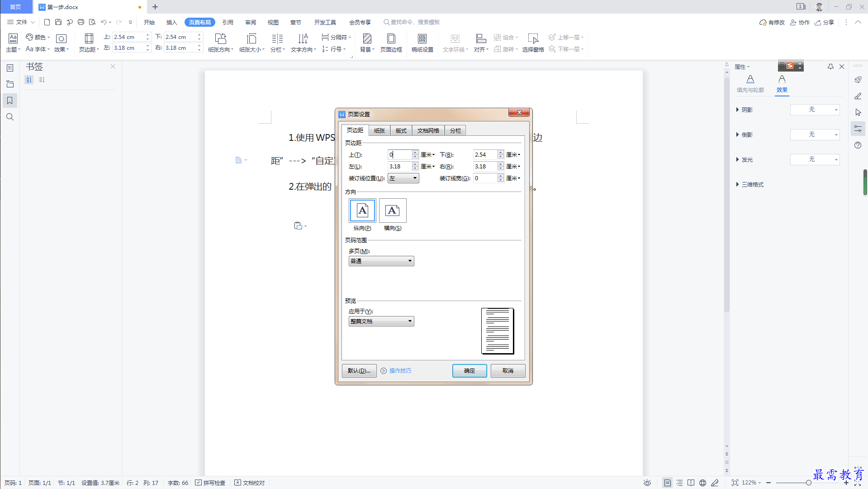The width and height of the screenshot is (868, 489).
Task: Click 默认 Default button in dialog
Action: 359,371
